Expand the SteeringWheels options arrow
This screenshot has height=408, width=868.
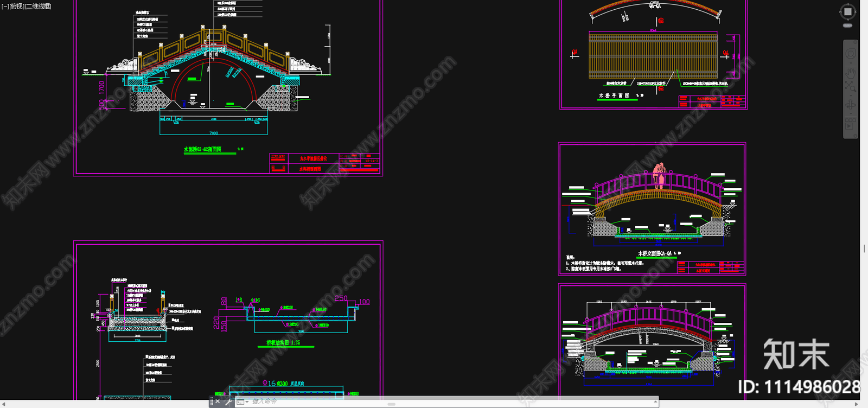pos(851,63)
